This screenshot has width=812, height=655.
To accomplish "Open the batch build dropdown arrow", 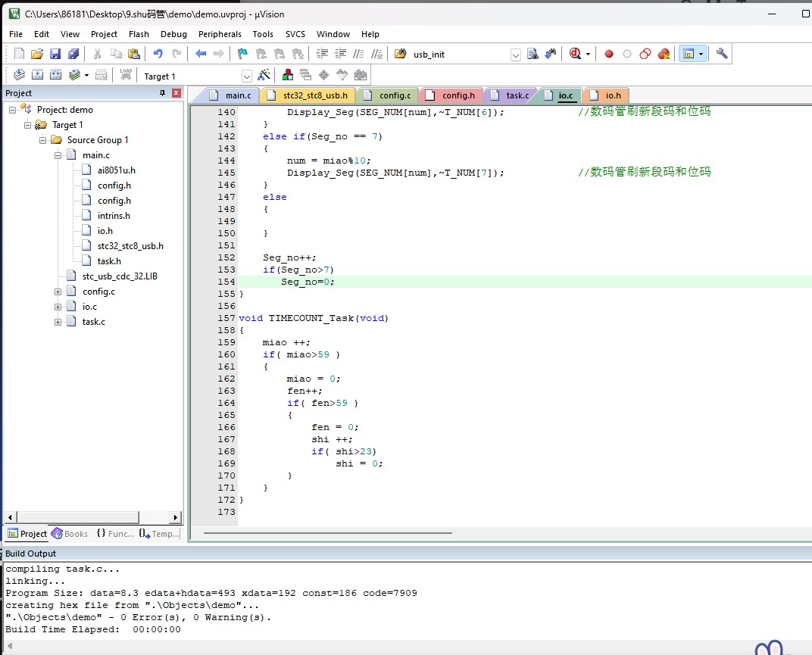I will (x=86, y=75).
